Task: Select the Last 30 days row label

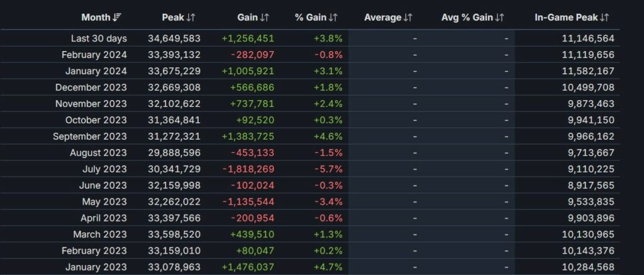Action: (99, 38)
